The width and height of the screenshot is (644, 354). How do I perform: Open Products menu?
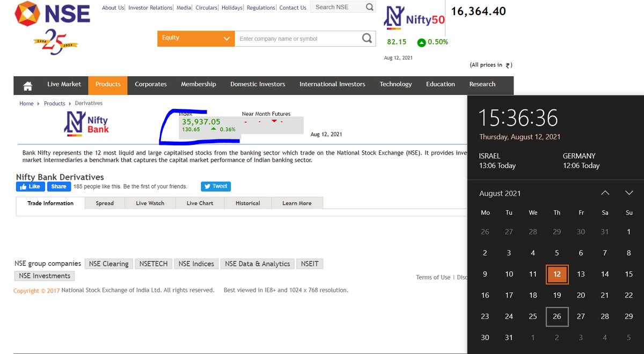108,84
